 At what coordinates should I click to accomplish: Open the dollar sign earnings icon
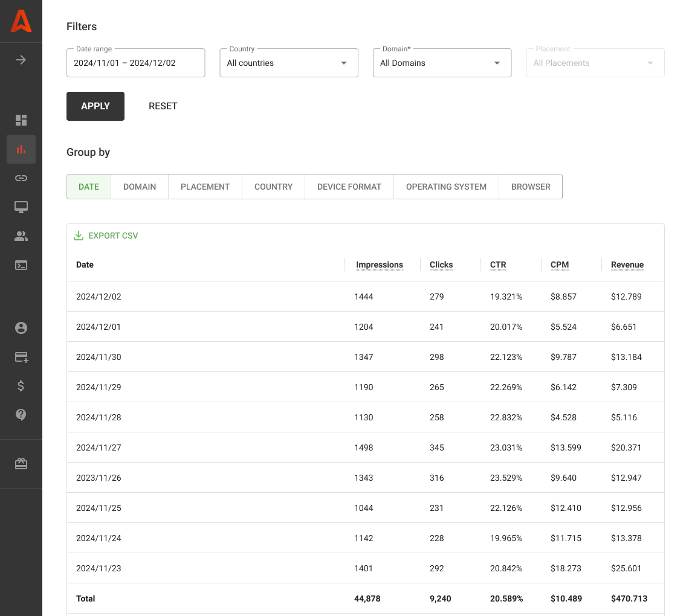click(x=21, y=386)
